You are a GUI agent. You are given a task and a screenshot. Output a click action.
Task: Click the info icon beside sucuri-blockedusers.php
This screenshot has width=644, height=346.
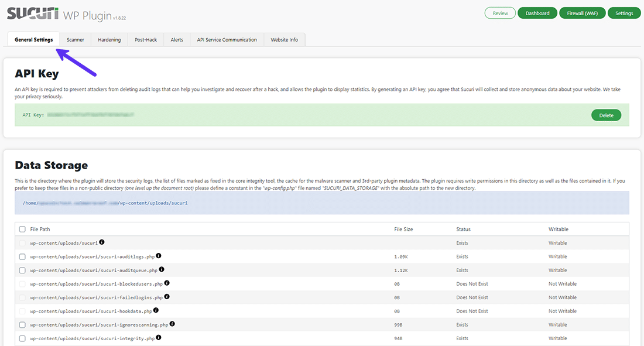click(167, 283)
